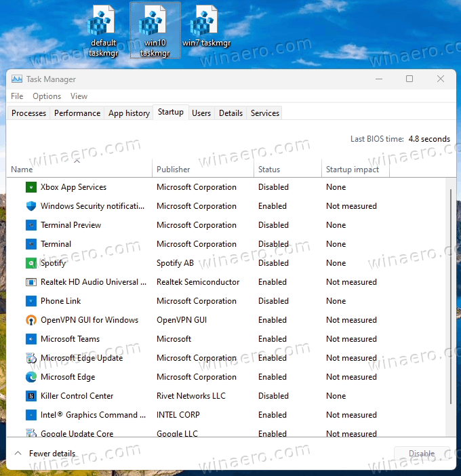Click the Task Manager title bar icon

click(17, 79)
